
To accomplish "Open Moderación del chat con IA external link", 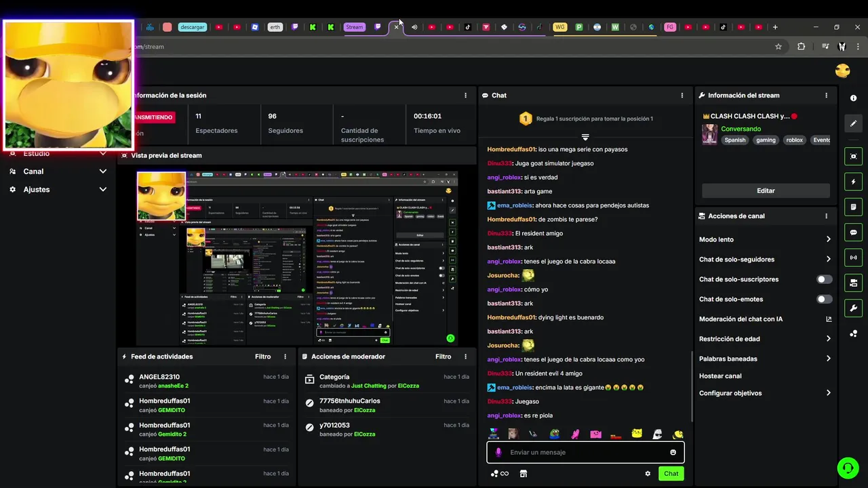I will (829, 319).
